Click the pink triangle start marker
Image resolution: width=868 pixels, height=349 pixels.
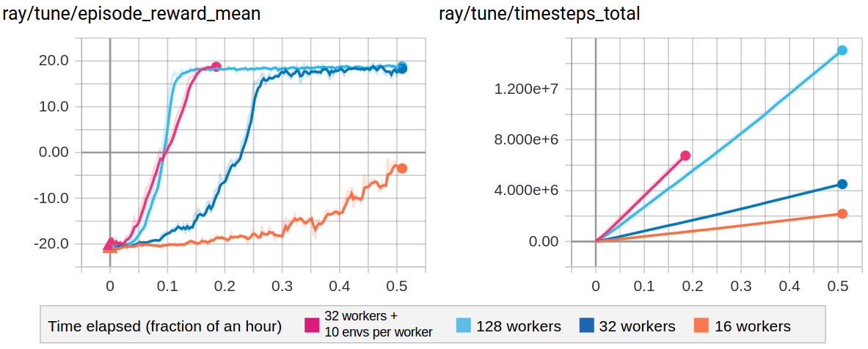click(x=111, y=242)
